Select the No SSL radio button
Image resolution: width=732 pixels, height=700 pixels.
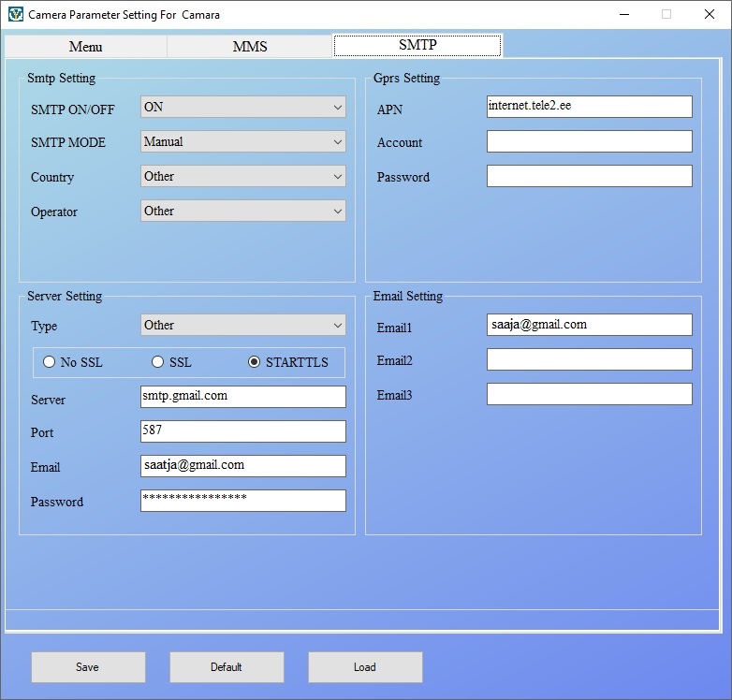(x=50, y=362)
